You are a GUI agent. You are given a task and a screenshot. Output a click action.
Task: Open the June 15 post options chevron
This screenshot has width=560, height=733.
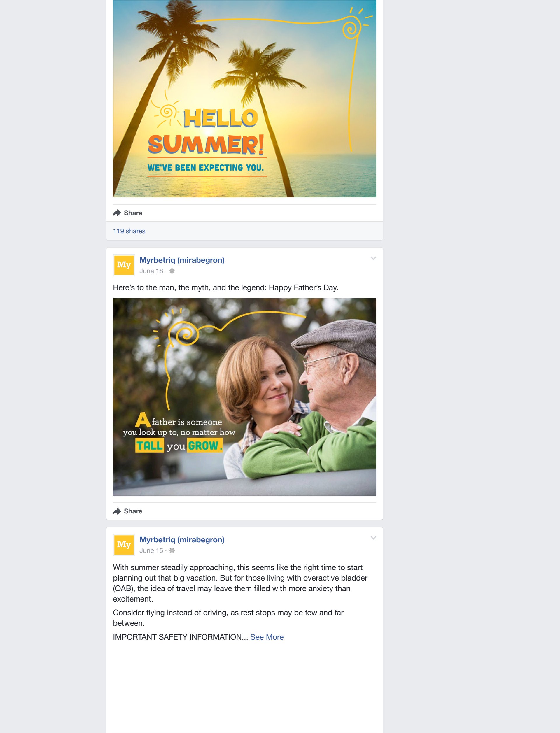[373, 538]
